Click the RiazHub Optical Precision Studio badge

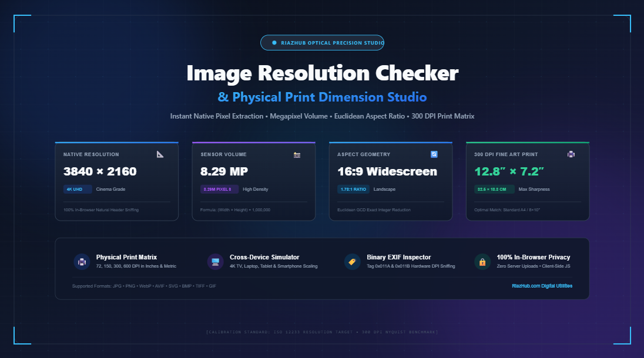pos(323,43)
